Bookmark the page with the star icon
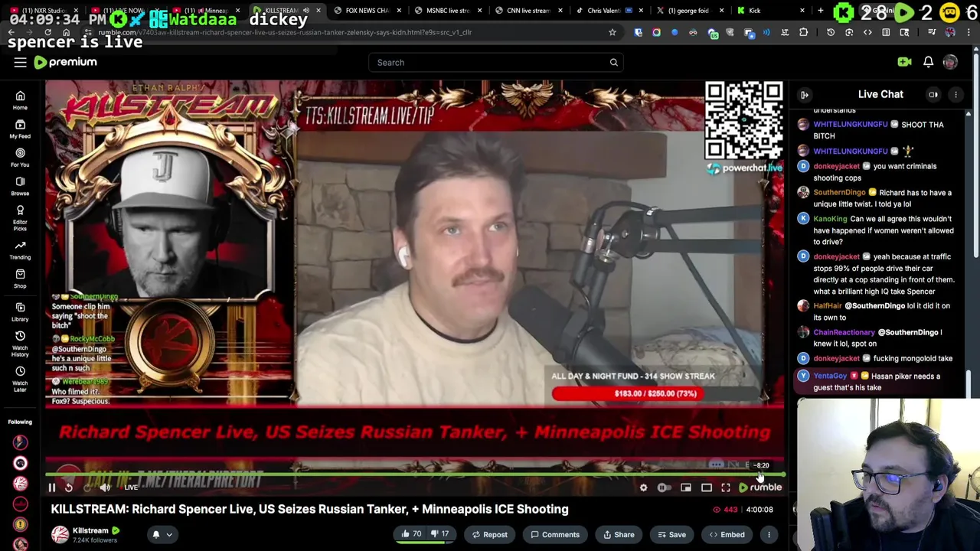Screen dimensions: 980x551 click(612, 33)
